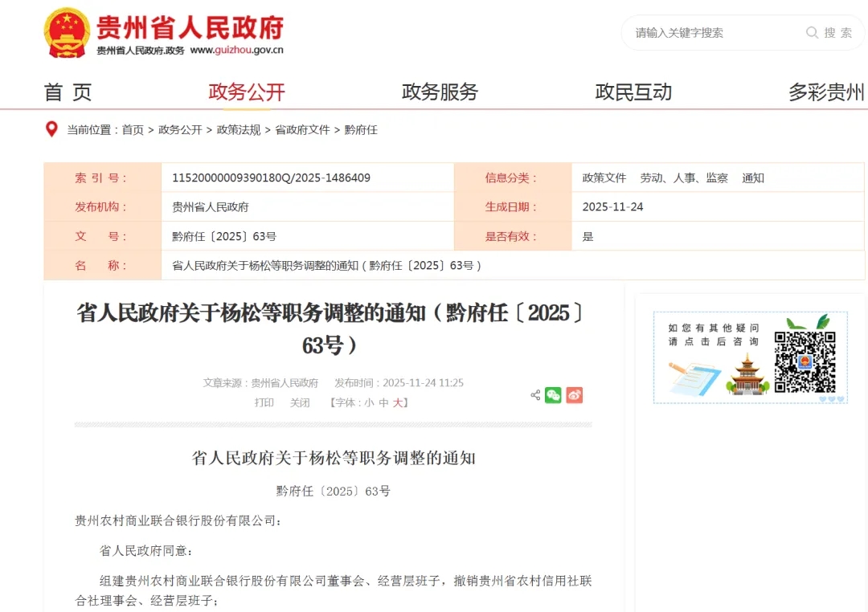Click the QR code image
The height and width of the screenshot is (612, 868).
point(805,362)
